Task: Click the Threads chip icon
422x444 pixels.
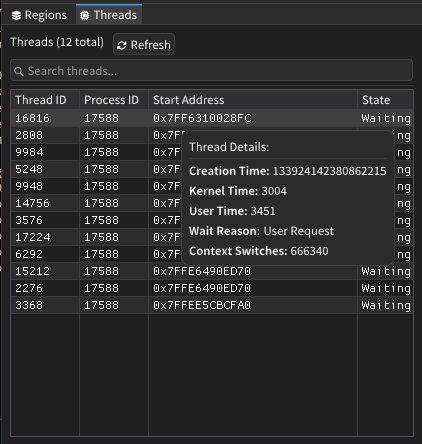Action: click(x=85, y=15)
